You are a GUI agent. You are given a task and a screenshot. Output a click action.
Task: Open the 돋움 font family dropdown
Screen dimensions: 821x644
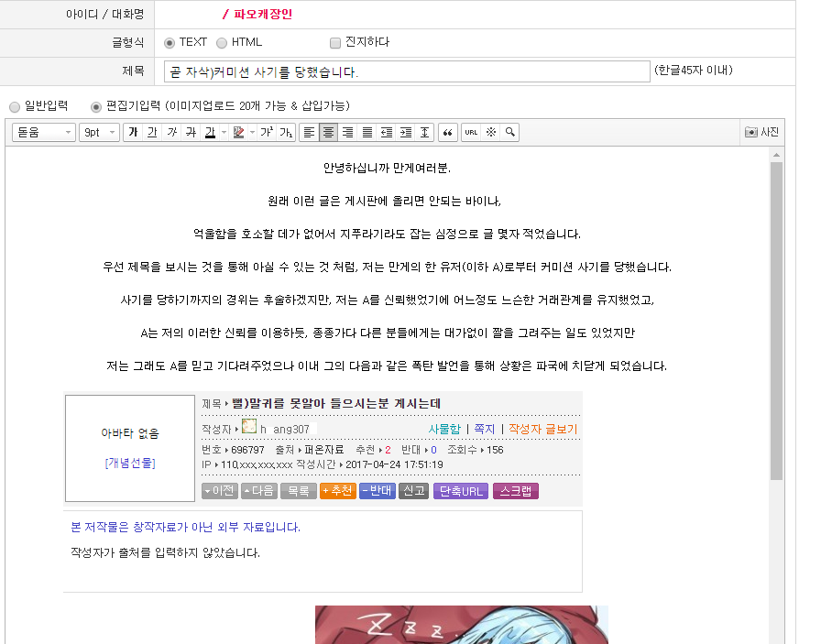coord(44,133)
